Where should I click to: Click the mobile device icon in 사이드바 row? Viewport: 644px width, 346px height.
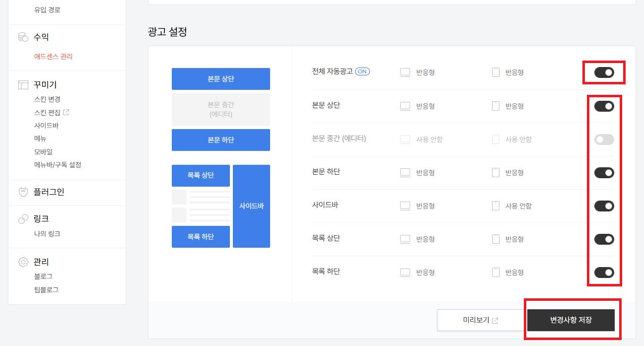coord(496,206)
